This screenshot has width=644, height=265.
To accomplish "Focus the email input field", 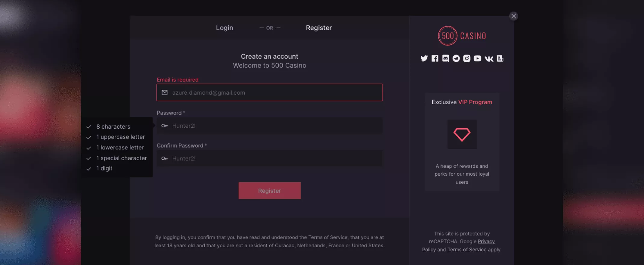I will point(270,92).
